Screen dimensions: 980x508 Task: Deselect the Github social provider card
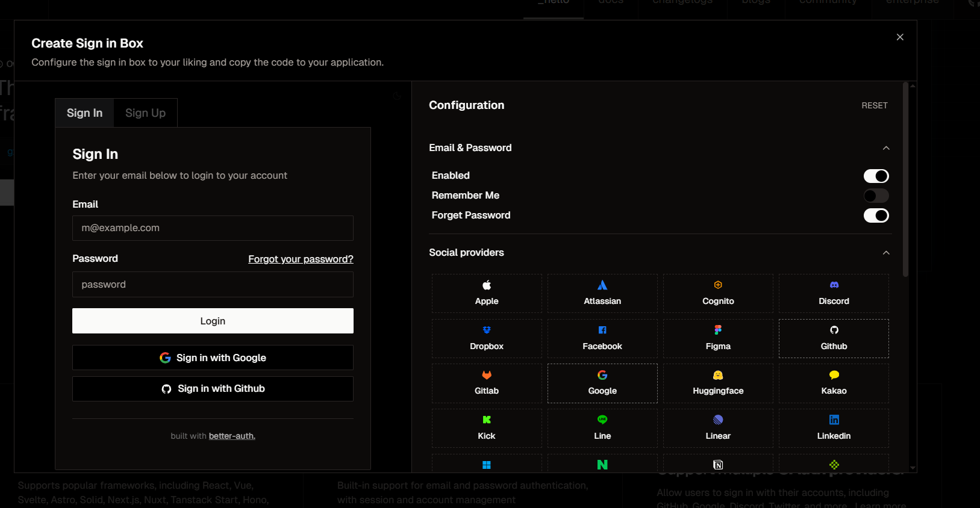834,338
